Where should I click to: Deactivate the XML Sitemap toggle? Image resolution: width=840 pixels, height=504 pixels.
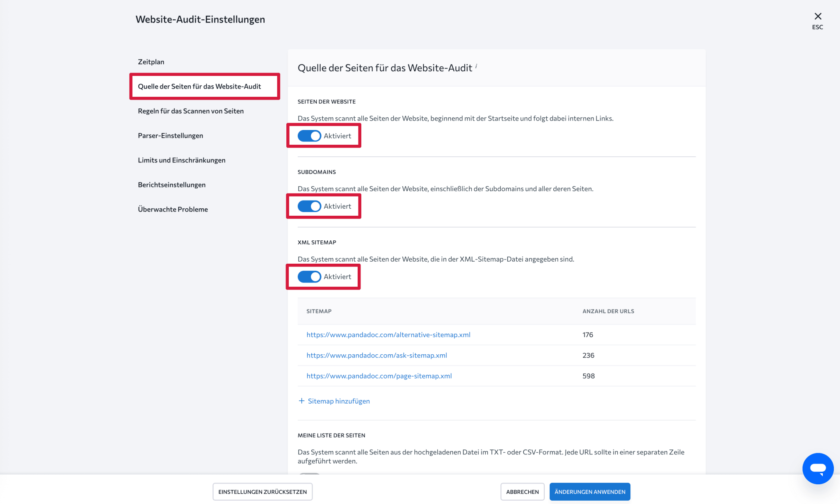[x=308, y=276]
